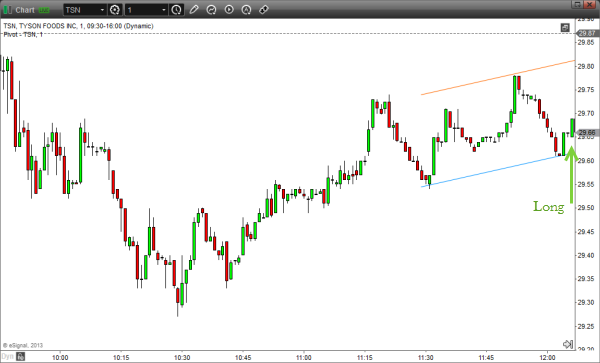Click the 11:30 time axis label
600x363 pixels.
coord(426,358)
